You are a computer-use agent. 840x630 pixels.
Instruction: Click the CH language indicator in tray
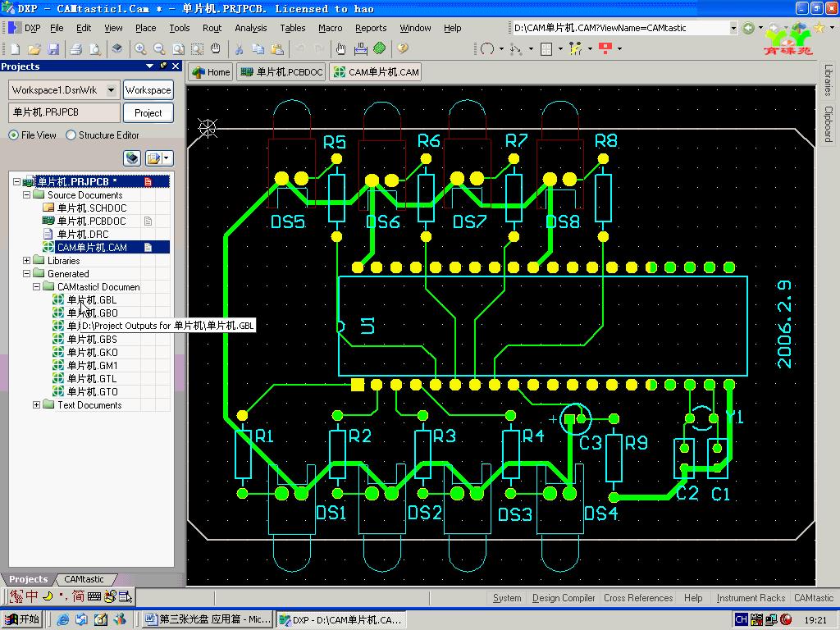click(741, 620)
